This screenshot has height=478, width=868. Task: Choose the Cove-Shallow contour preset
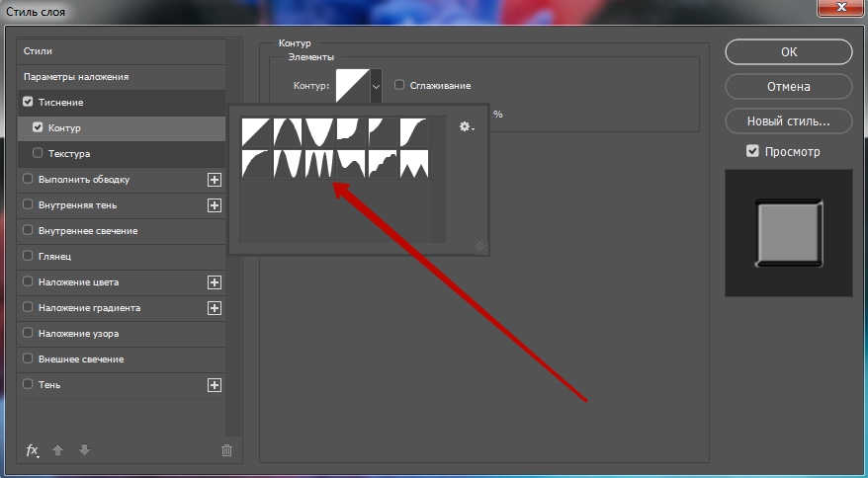coord(383,132)
